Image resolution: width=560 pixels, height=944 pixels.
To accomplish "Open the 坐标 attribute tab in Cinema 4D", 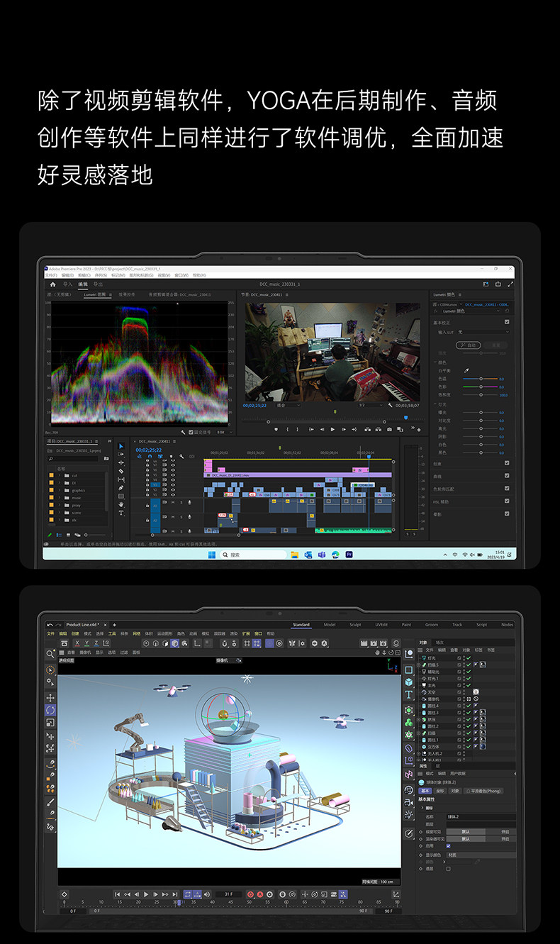I will point(439,790).
